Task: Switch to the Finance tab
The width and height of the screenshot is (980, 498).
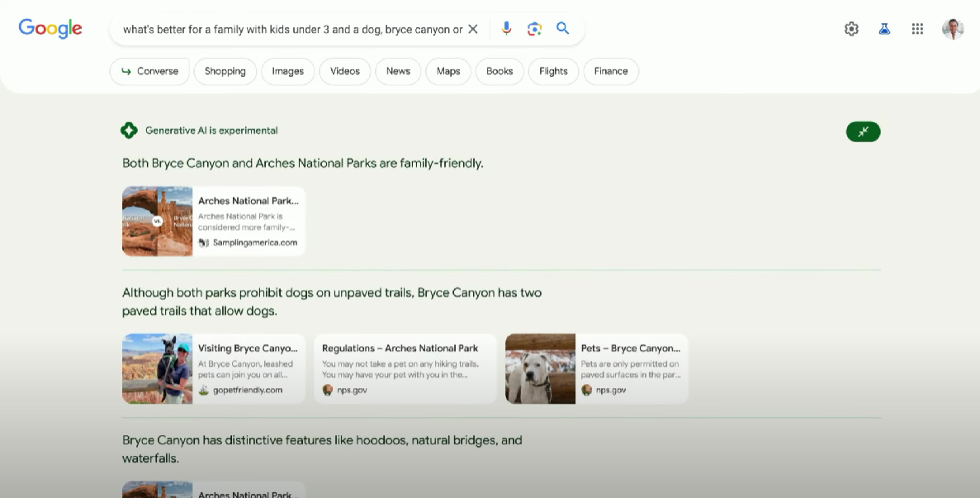Action: [x=611, y=71]
